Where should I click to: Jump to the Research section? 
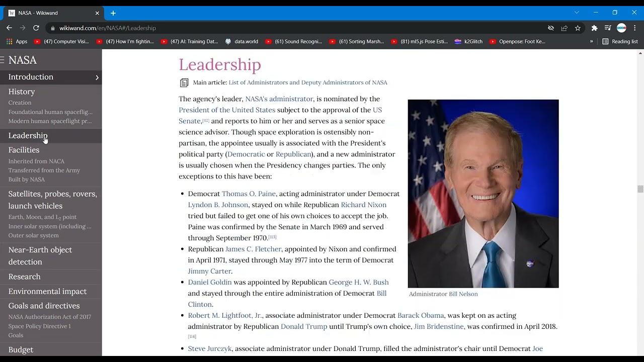pyautogui.click(x=24, y=277)
